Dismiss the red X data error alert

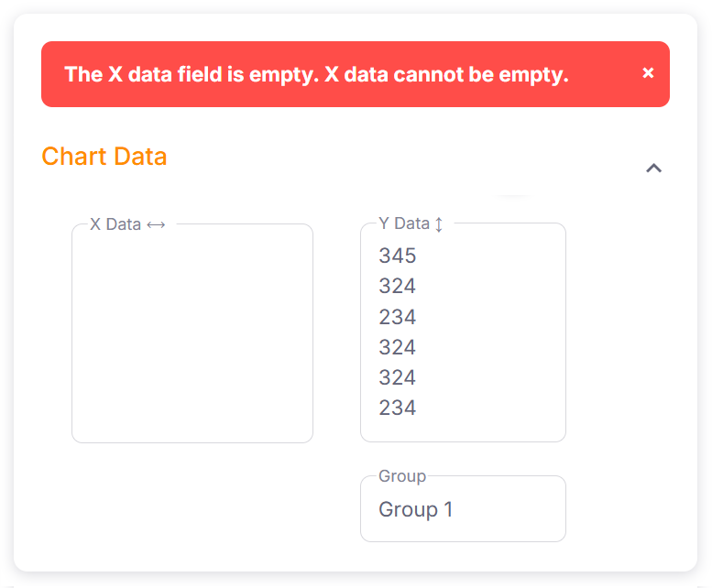(x=648, y=73)
